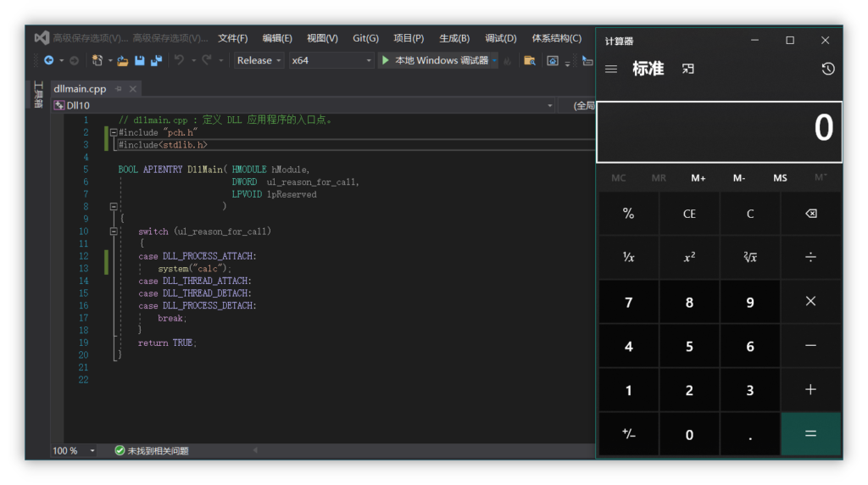Close the dllmain.cpp tab
The width and height of the screenshot is (868, 485).
[x=133, y=88]
